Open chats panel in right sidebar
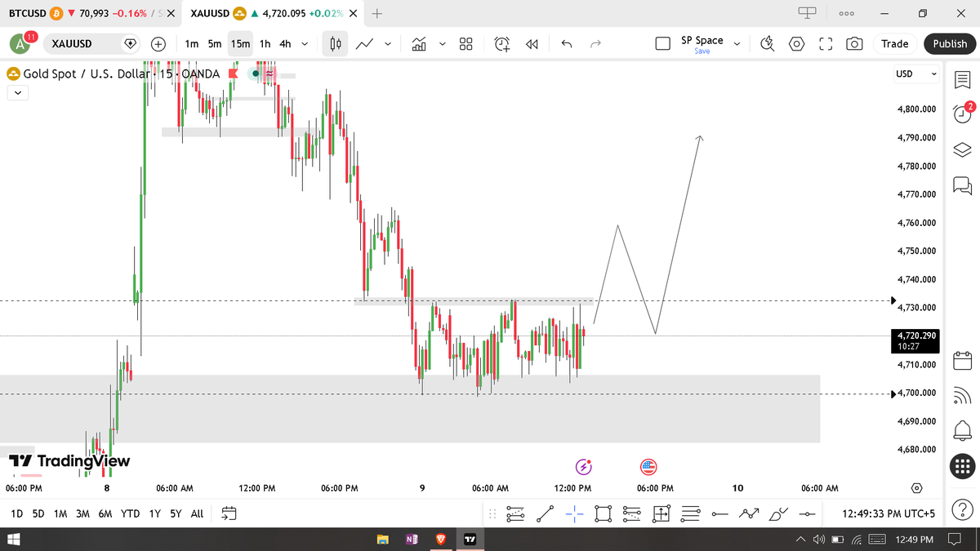This screenshot has width=980, height=551. [x=962, y=186]
